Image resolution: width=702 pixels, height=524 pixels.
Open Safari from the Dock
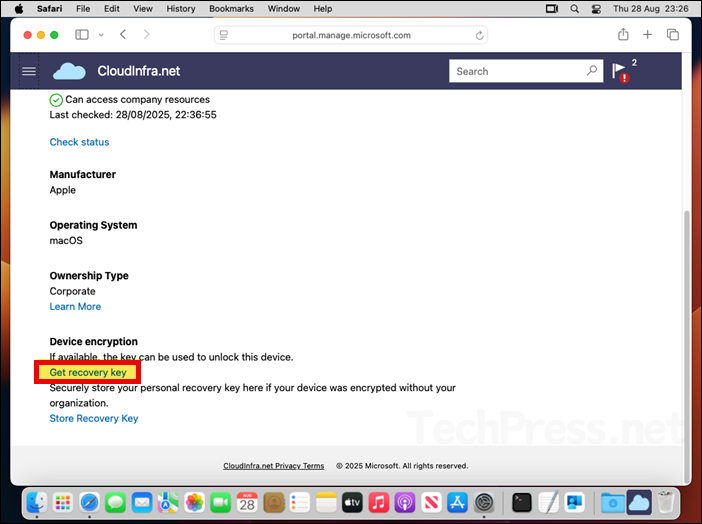pos(89,503)
